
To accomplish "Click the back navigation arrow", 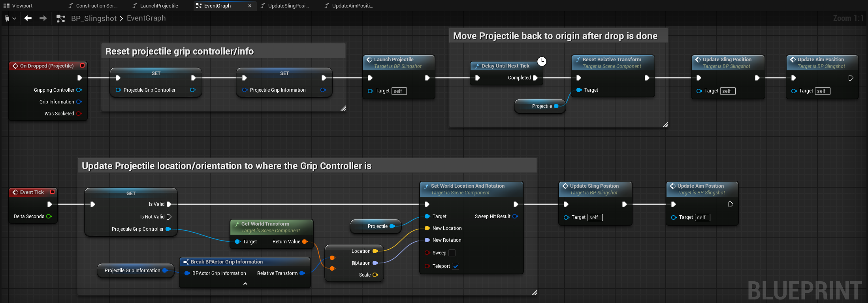I will click(x=28, y=18).
